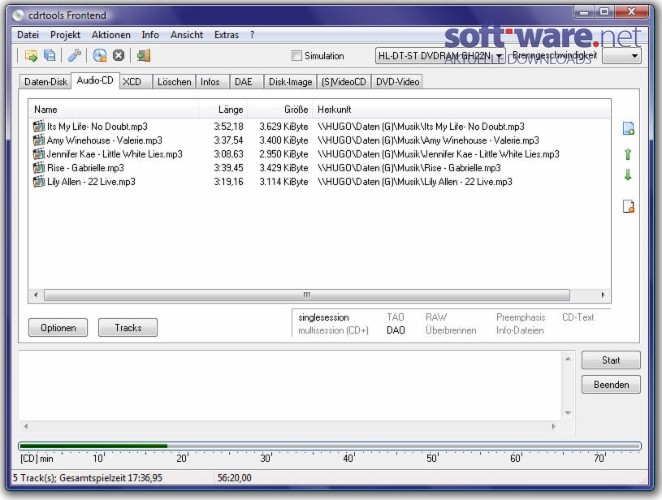The width and height of the screenshot is (662, 500).
Task: Open the Brenngeschwindigkeit speed dropdown
Action: [622, 56]
